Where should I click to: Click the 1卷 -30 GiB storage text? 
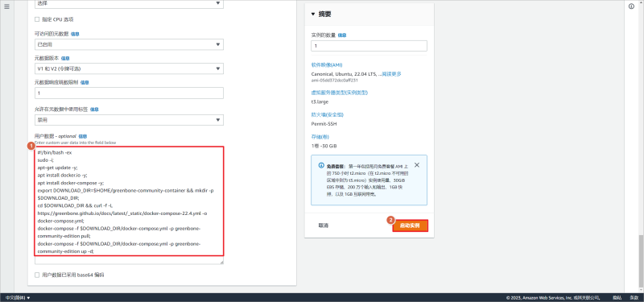click(x=324, y=146)
